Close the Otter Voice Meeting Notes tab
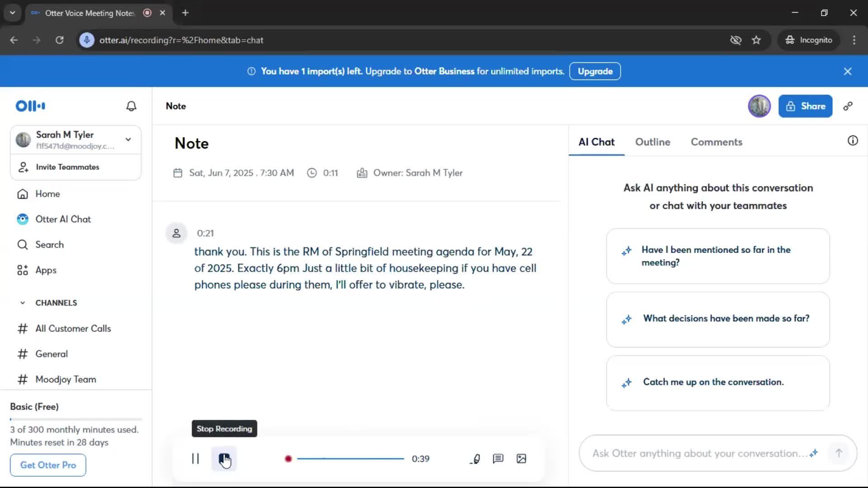This screenshot has height=488, width=868. pos(162,13)
